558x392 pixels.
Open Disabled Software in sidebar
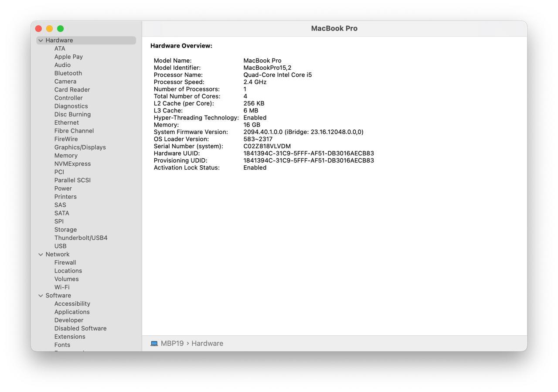(80, 328)
